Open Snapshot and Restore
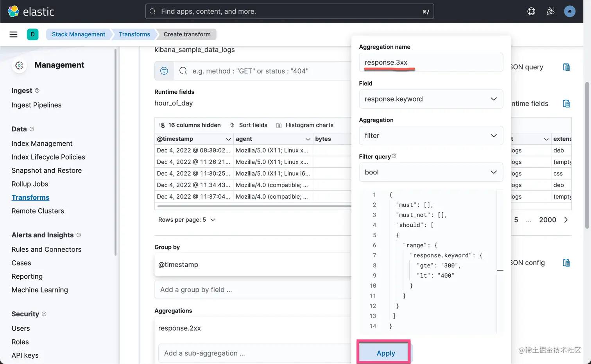591x364 pixels. pos(47,170)
